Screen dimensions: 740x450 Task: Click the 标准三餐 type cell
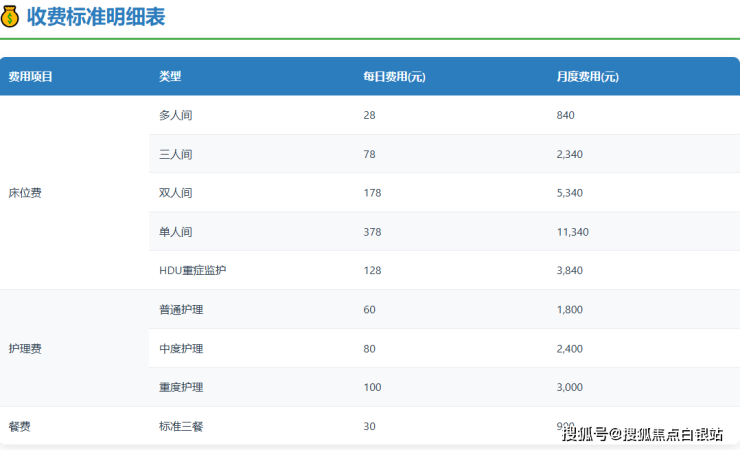click(x=181, y=426)
